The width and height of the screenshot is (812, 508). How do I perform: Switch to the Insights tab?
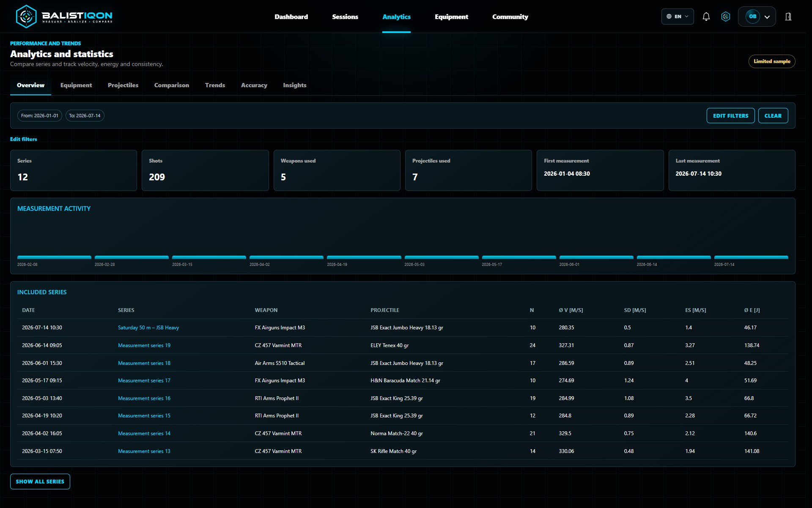[x=295, y=85]
